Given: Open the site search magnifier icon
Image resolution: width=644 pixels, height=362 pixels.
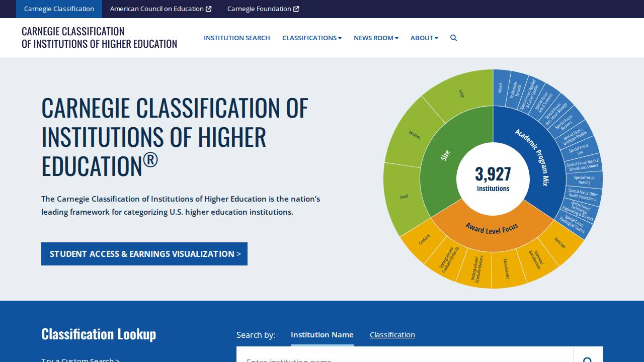Looking at the screenshot, I should coord(453,38).
